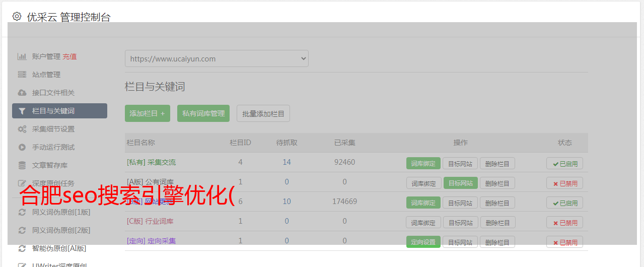Click 删除栏目 for 公有词库 row
This screenshot has height=267, width=644.
tap(497, 183)
